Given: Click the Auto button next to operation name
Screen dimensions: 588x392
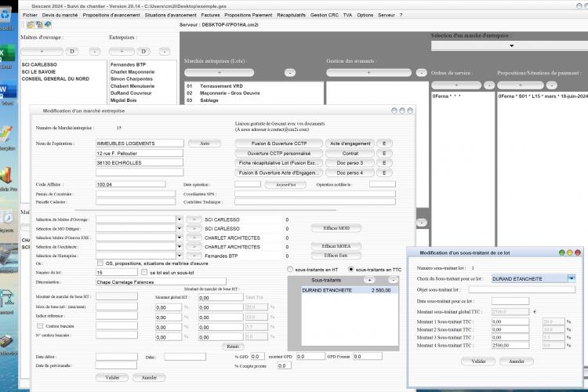Looking at the screenshot, I should point(205,143).
